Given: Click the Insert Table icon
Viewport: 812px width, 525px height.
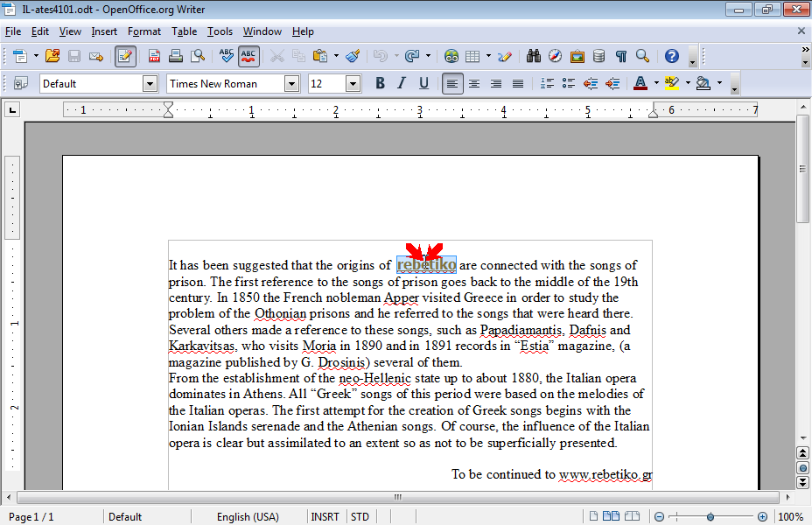Looking at the screenshot, I should 472,56.
